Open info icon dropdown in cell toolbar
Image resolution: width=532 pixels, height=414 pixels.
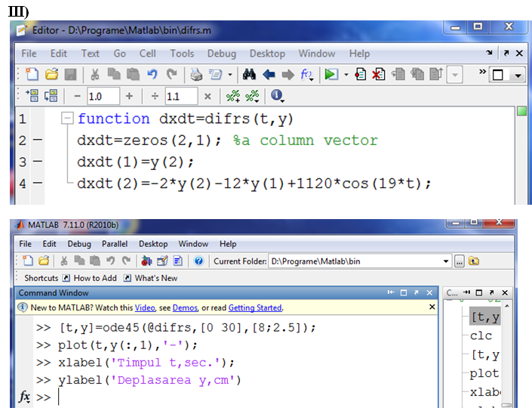click(x=282, y=101)
